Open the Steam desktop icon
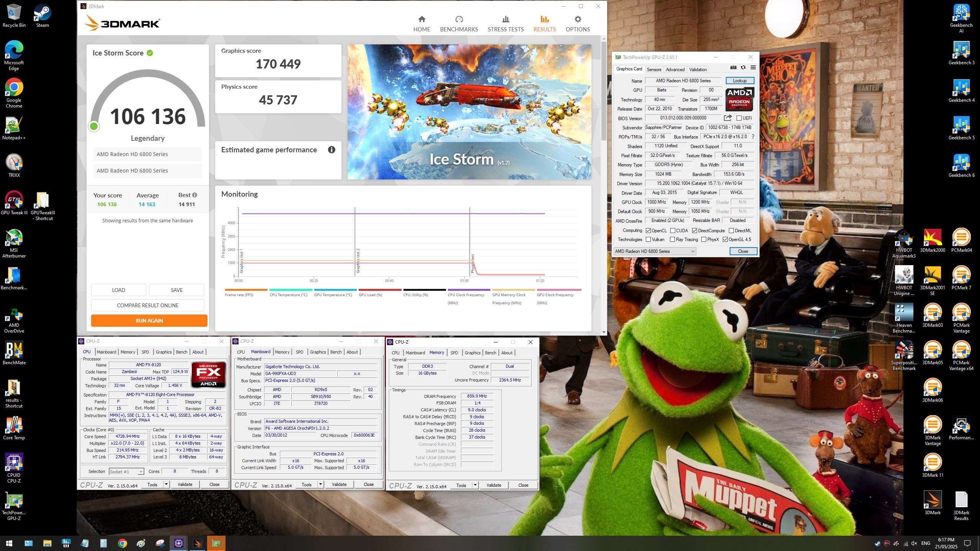The height and width of the screenshot is (551, 980). 42,16
